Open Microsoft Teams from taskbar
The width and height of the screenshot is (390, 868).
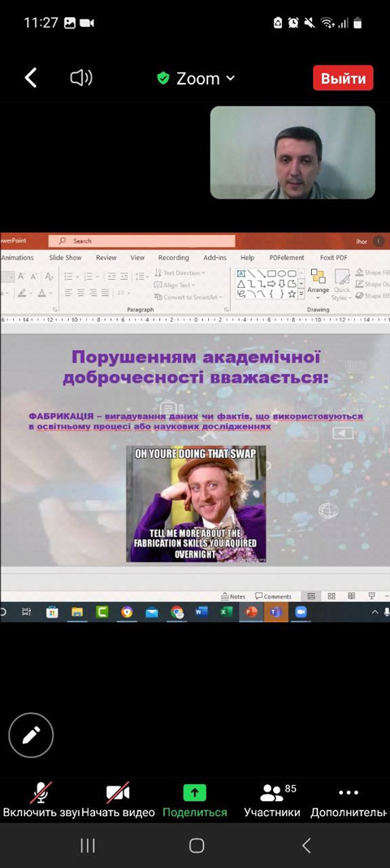click(275, 612)
